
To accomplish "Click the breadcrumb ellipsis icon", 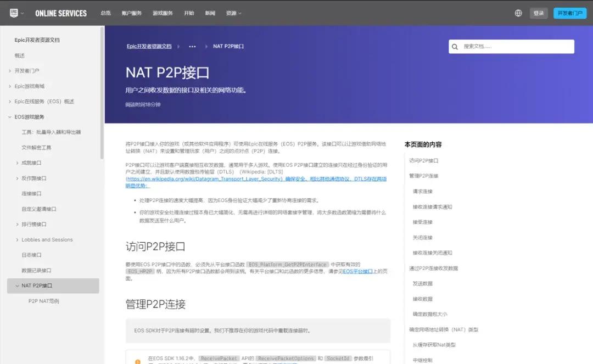I will tap(192, 47).
